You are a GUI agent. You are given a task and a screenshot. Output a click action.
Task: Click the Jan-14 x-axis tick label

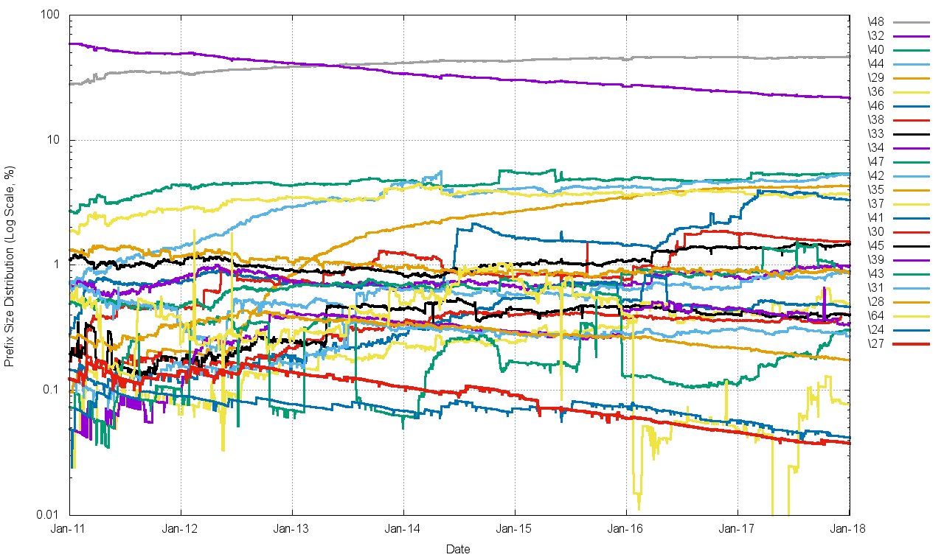[403, 528]
